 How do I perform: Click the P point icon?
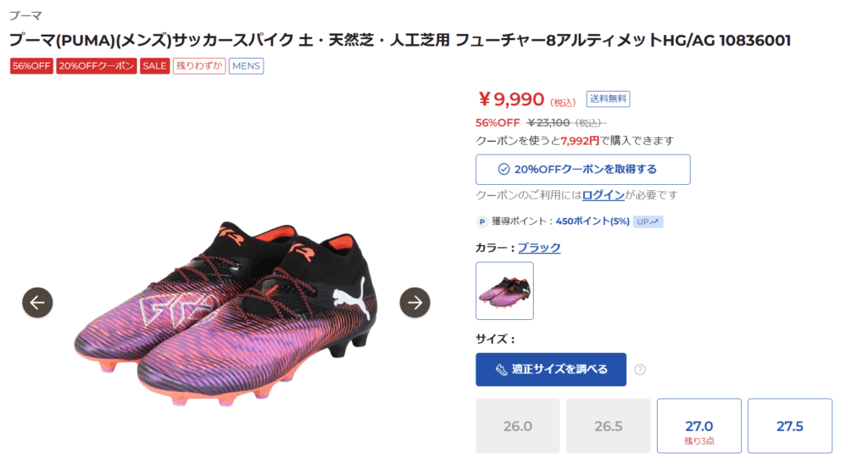[482, 221]
